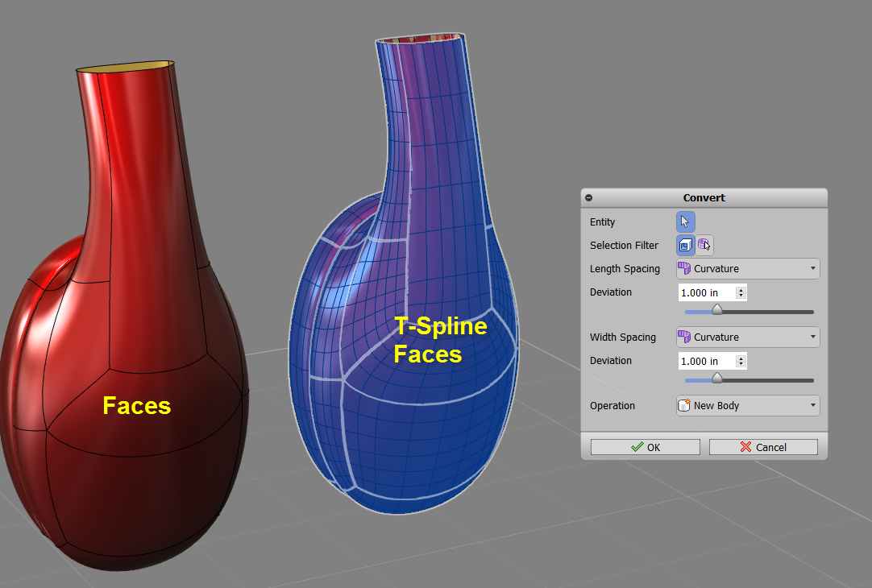This screenshot has height=588, width=872.
Task: Click the Length Spacing Deviation slider handle
Action: [717, 310]
